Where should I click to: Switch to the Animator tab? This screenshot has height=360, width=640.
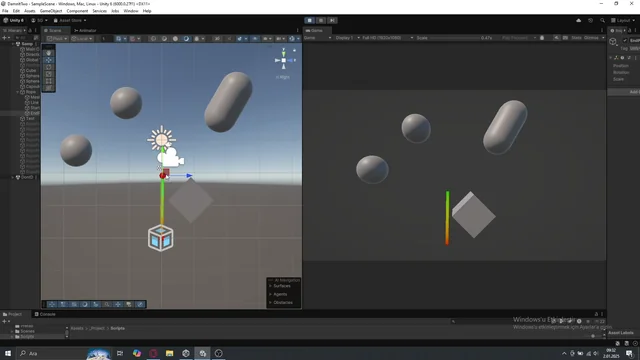[85, 31]
